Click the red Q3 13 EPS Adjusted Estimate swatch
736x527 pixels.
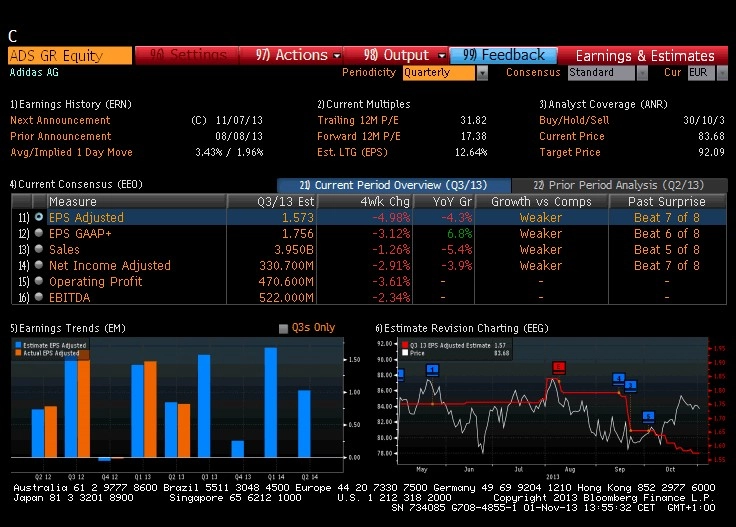(x=405, y=345)
